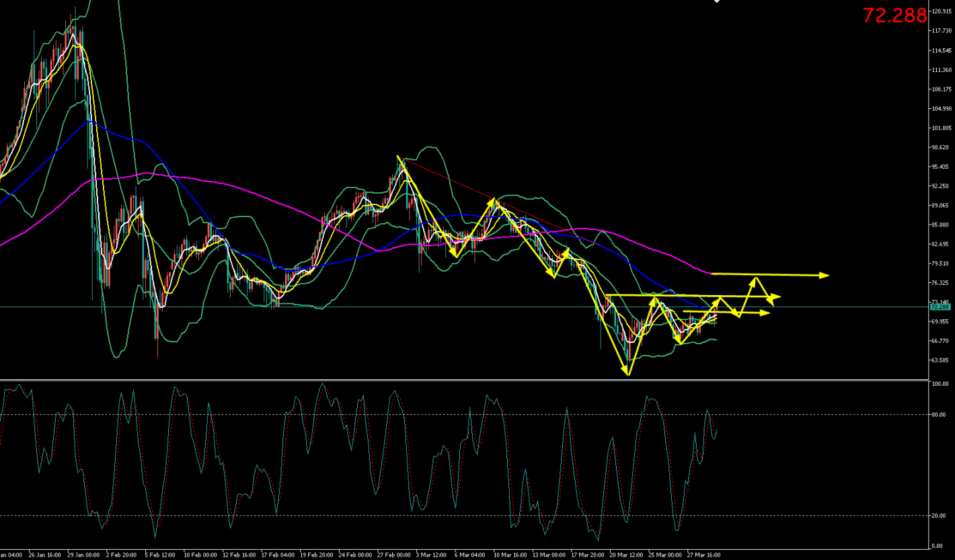Click the 20.00 oversold level label
The image size is (955, 560).
[x=939, y=516]
